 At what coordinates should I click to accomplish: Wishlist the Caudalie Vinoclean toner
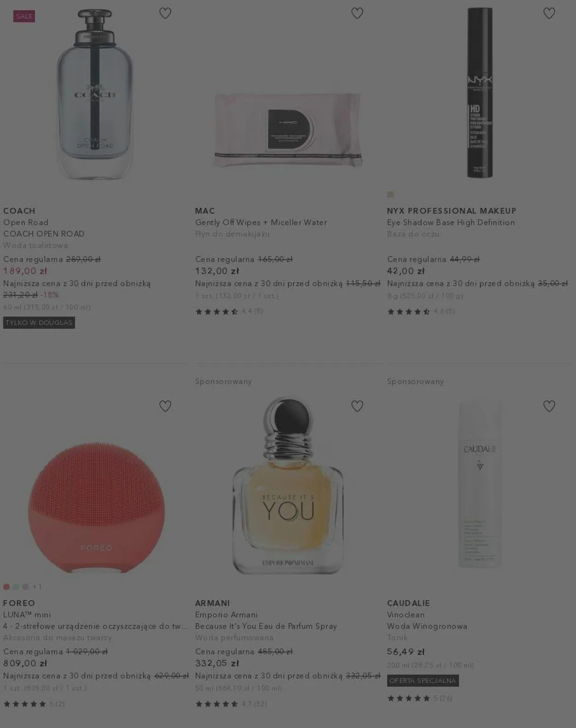tap(549, 406)
